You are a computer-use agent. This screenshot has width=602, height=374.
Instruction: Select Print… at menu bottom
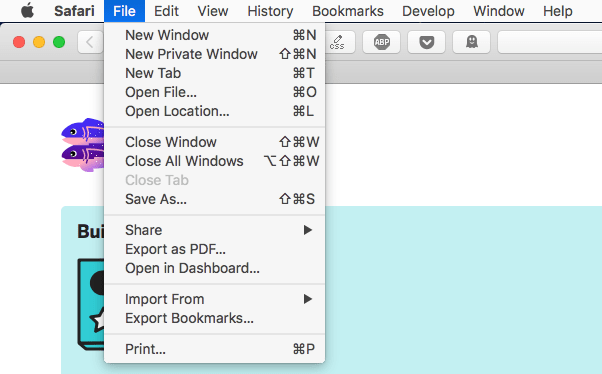click(215, 349)
